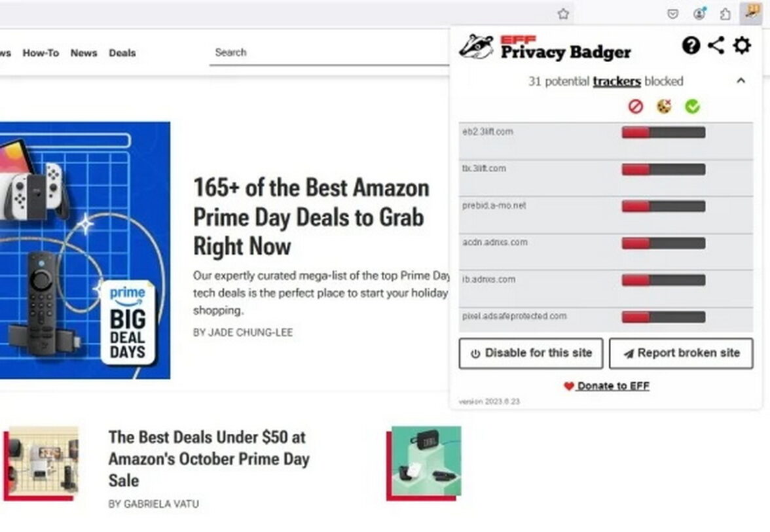The width and height of the screenshot is (770, 532).
Task: Click the Privacy Badger extension toolbar icon
Action: point(751,13)
